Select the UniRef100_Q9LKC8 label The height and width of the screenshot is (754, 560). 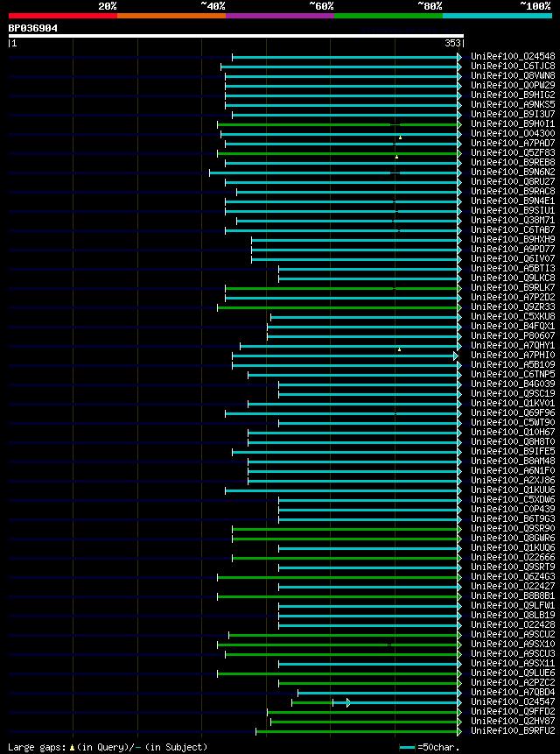(x=513, y=278)
